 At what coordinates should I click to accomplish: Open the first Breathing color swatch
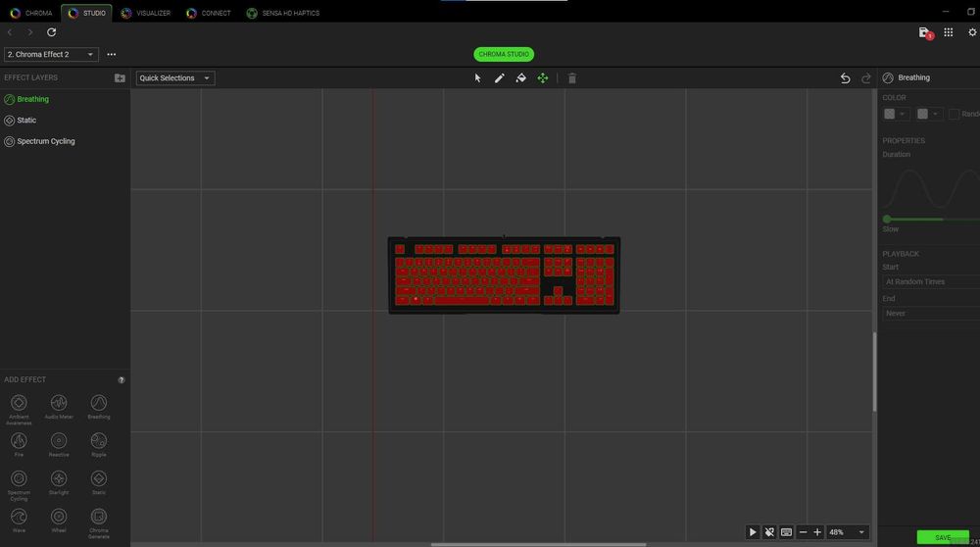[895, 114]
